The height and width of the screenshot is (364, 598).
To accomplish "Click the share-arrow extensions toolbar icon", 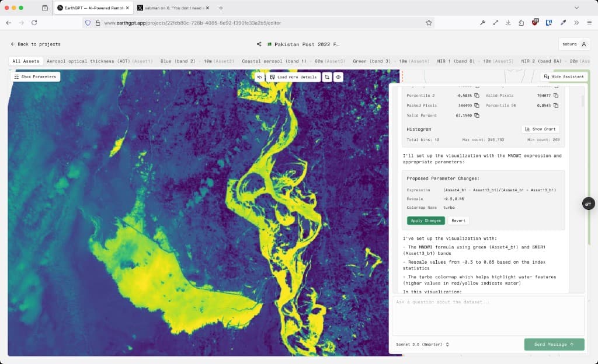I will point(521,23).
